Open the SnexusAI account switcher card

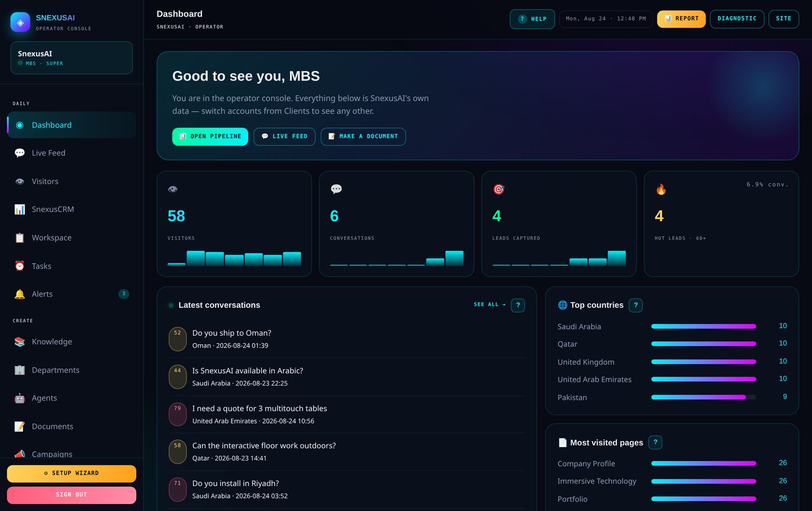[72, 58]
